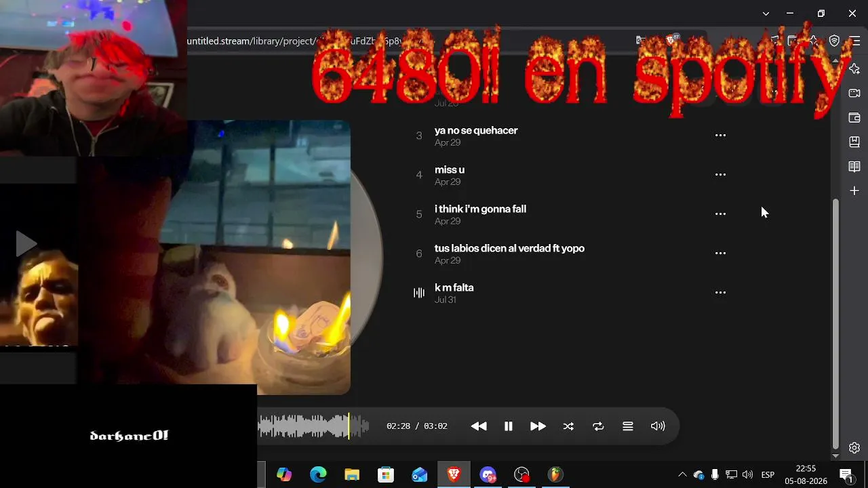Change the ESP keyboard language
This screenshot has width=868, height=488.
pyautogui.click(x=768, y=474)
